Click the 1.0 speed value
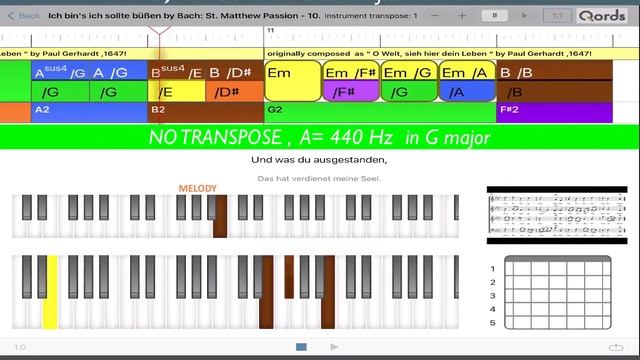The width and height of the screenshot is (640, 360). (x=20, y=347)
